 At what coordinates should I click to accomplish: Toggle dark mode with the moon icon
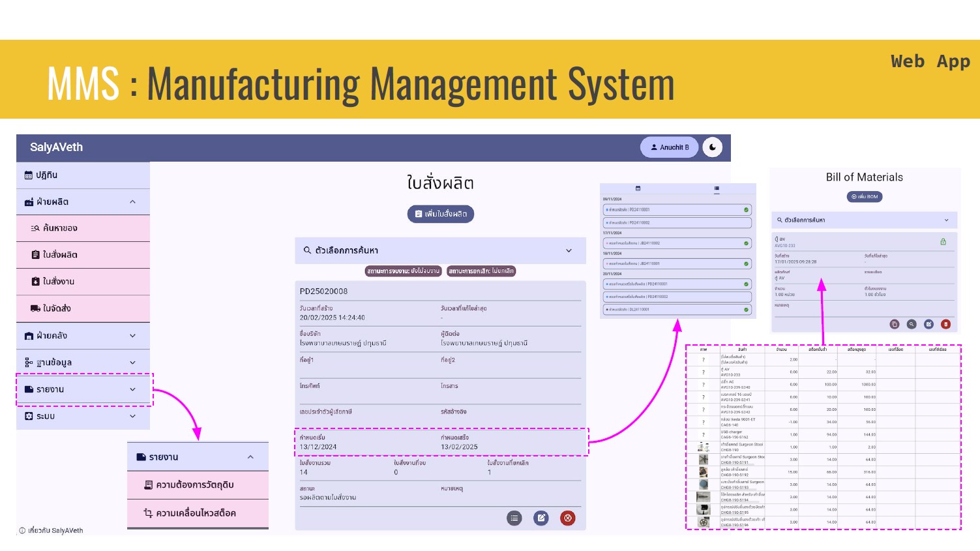click(713, 147)
